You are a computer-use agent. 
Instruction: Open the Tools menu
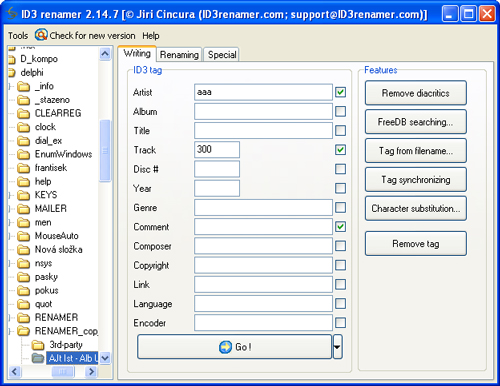(x=18, y=35)
